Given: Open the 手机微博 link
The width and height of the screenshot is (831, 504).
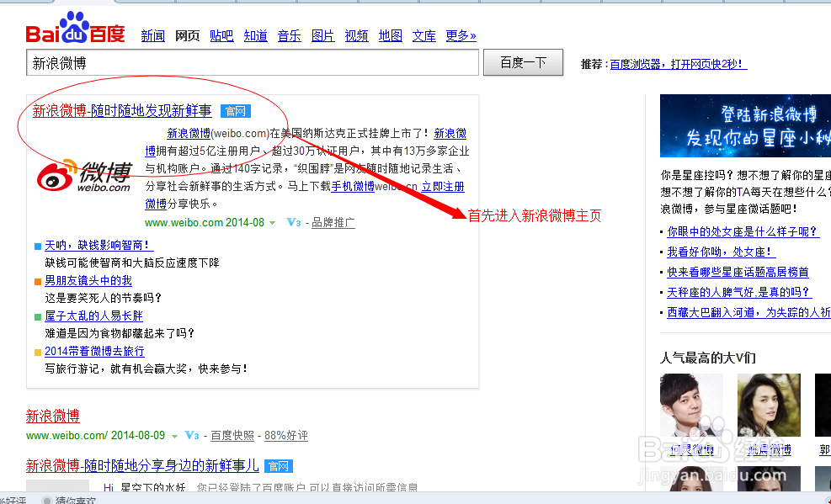Looking at the screenshot, I should 353,186.
